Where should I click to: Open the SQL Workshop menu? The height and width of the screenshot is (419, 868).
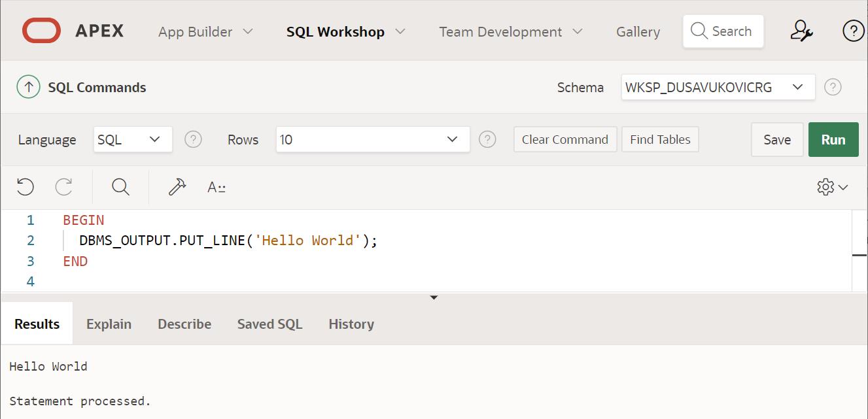(345, 31)
